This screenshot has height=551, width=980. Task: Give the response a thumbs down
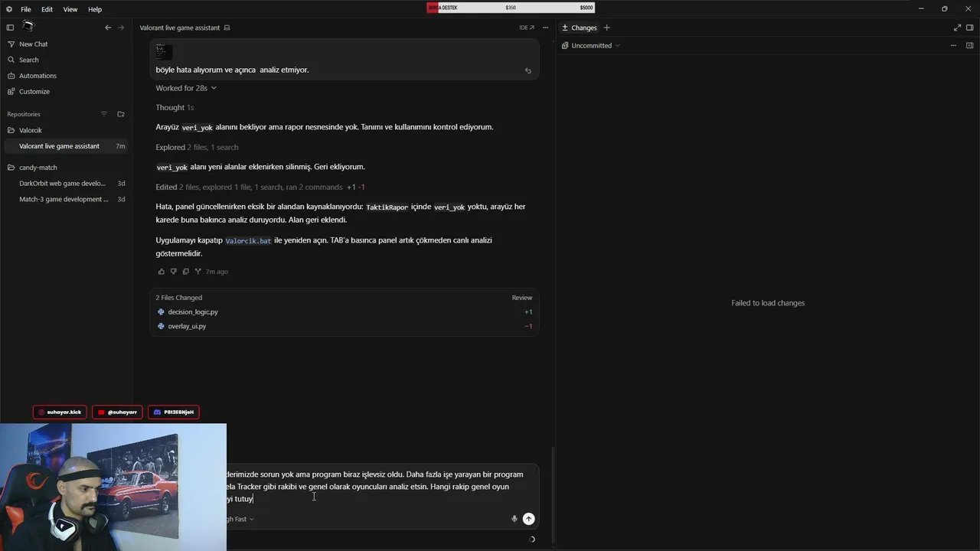click(x=173, y=272)
